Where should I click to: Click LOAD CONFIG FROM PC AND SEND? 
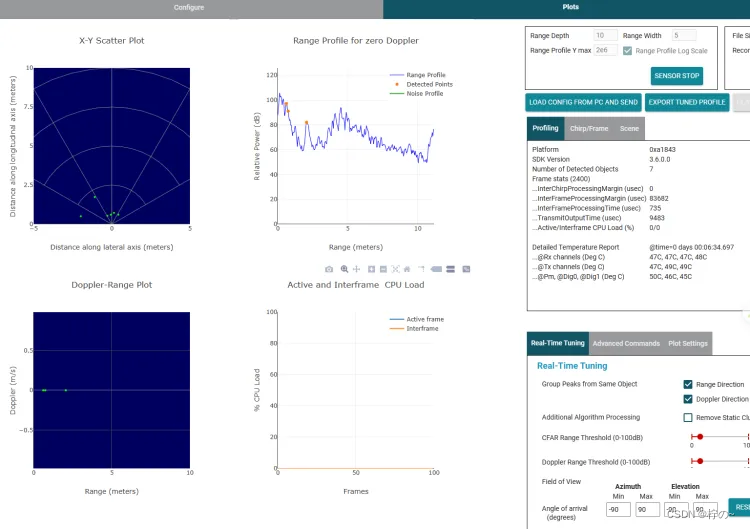[x=583, y=102]
